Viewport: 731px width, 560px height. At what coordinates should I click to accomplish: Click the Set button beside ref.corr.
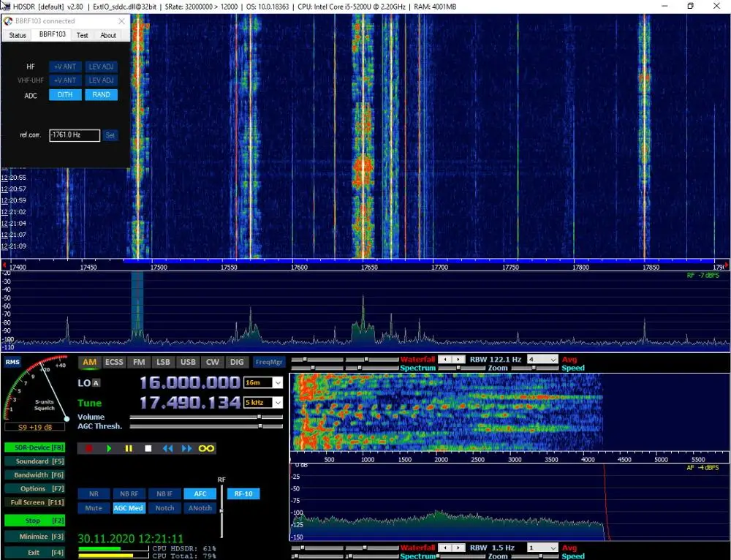(110, 135)
